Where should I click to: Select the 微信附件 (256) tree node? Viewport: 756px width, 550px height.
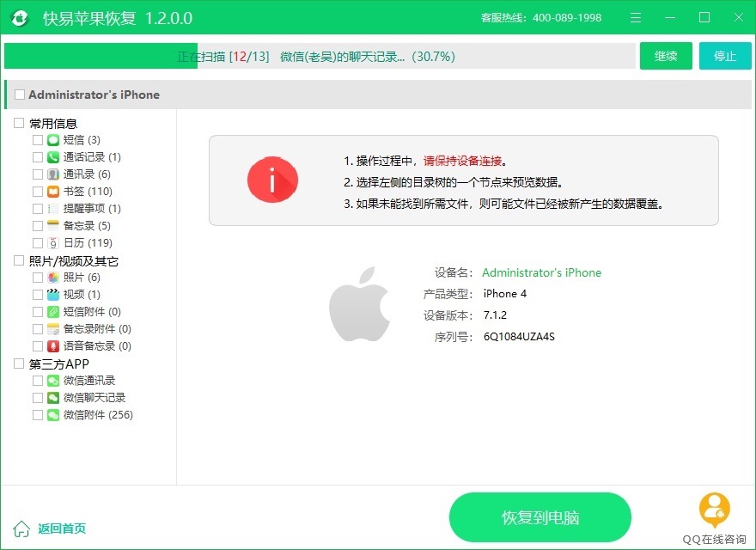click(98, 415)
